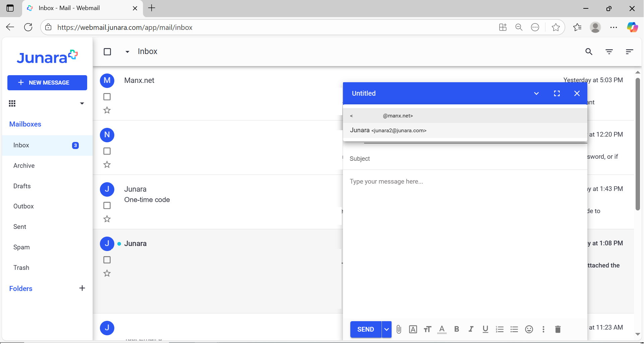This screenshot has width=644, height=344.
Task: Change font size in the compose toolbar
Action: [427, 330]
